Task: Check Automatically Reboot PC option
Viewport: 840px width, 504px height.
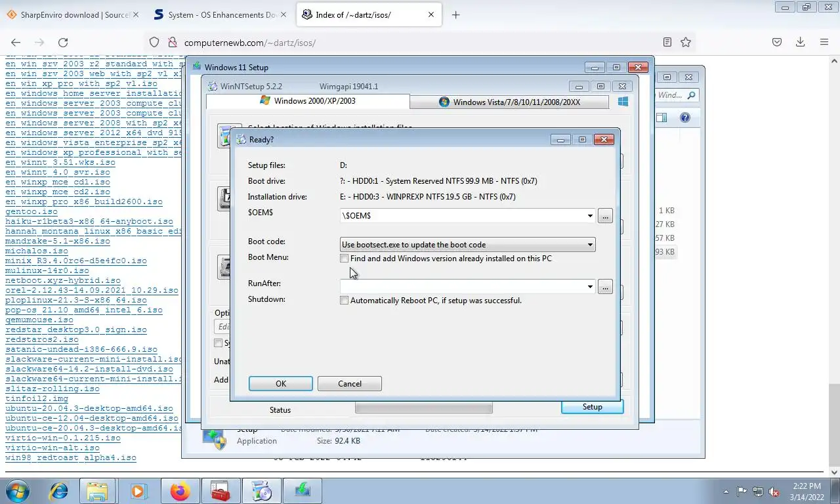Action: [344, 301]
